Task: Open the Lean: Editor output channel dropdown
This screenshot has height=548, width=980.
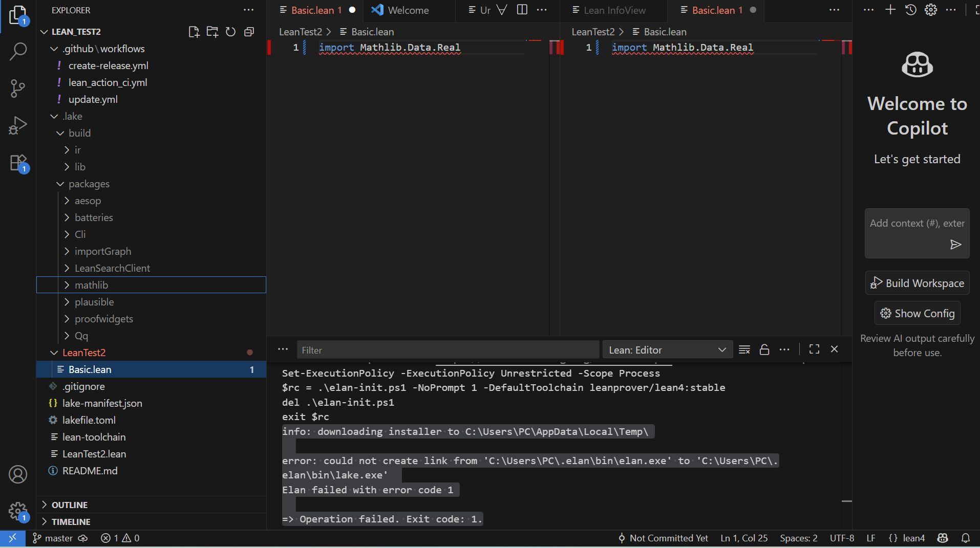Action: pyautogui.click(x=667, y=350)
